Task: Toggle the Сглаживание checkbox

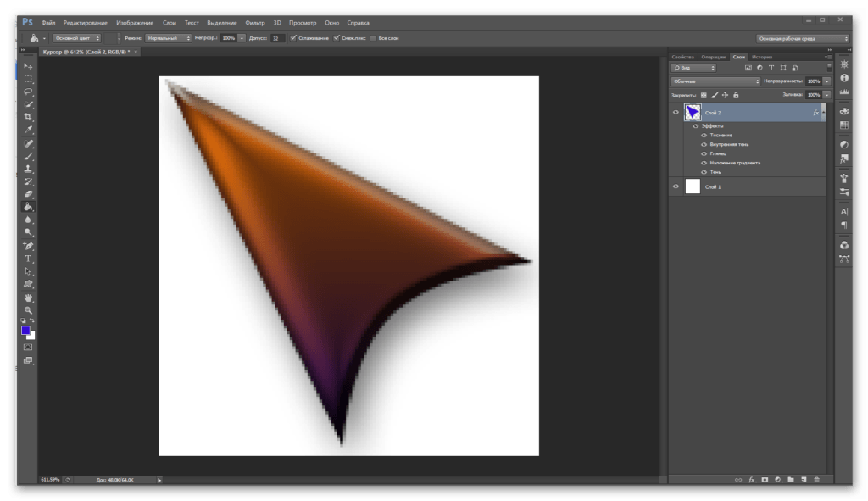Action: click(293, 38)
